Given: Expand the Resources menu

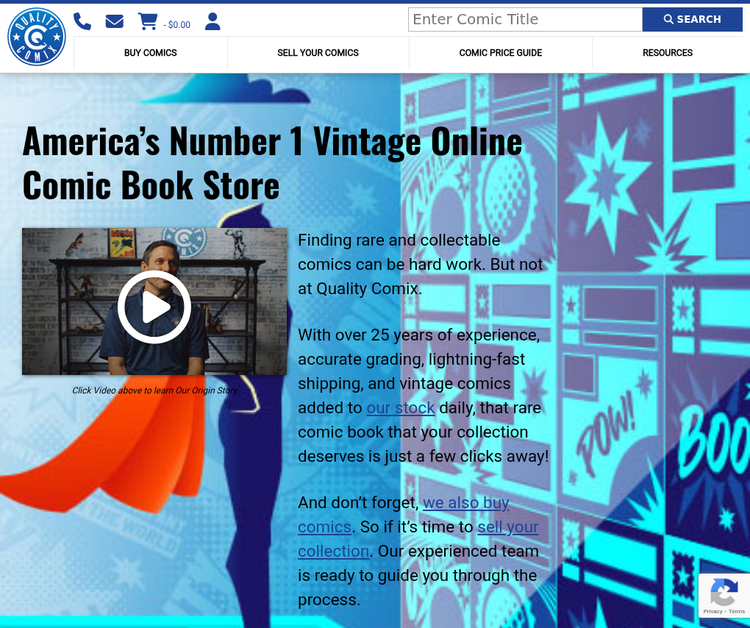Looking at the screenshot, I should click(667, 53).
